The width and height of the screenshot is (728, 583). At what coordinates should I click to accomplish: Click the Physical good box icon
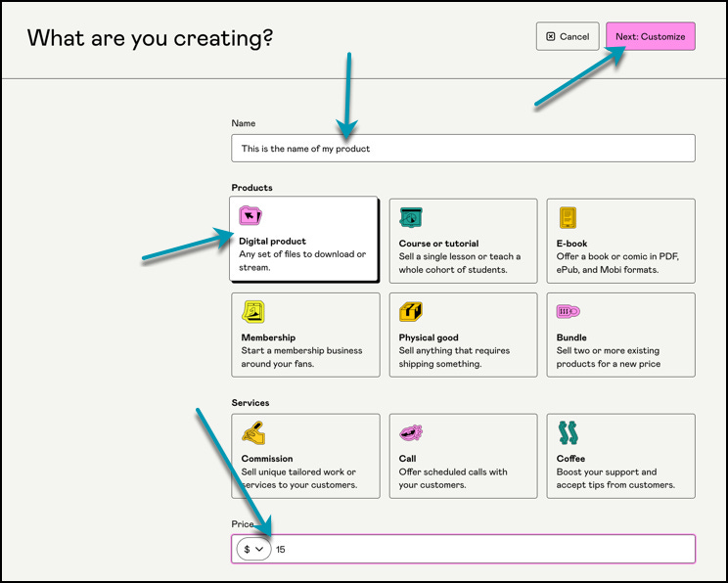[x=411, y=311]
